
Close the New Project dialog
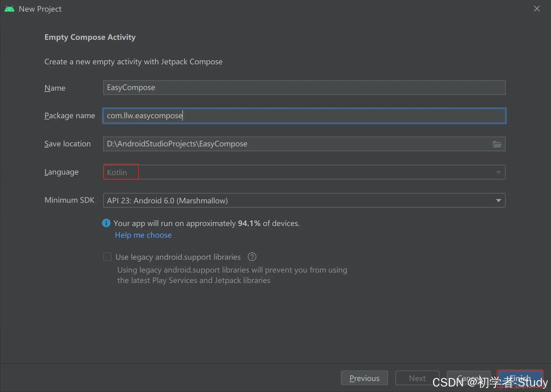pyautogui.click(x=537, y=9)
